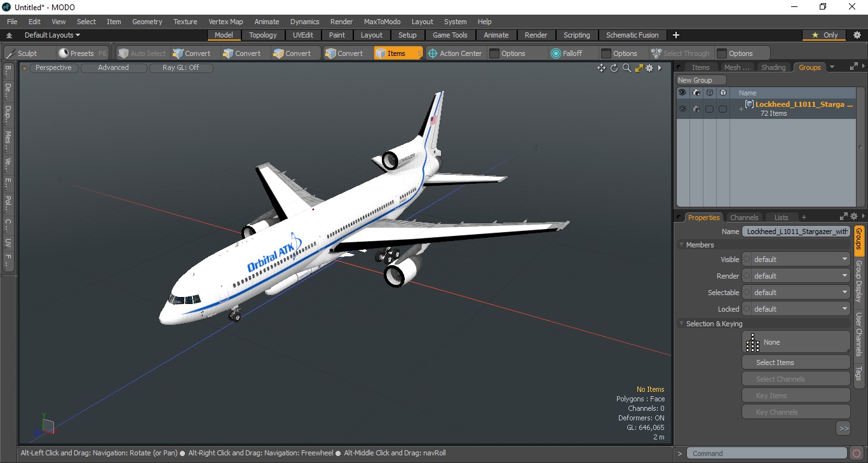Open the Presets browser

coord(82,53)
